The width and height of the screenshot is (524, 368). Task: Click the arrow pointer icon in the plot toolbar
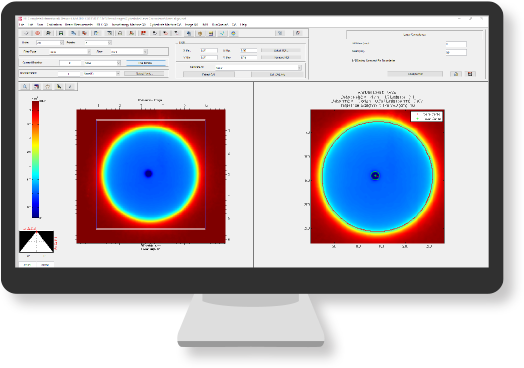click(x=59, y=87)
